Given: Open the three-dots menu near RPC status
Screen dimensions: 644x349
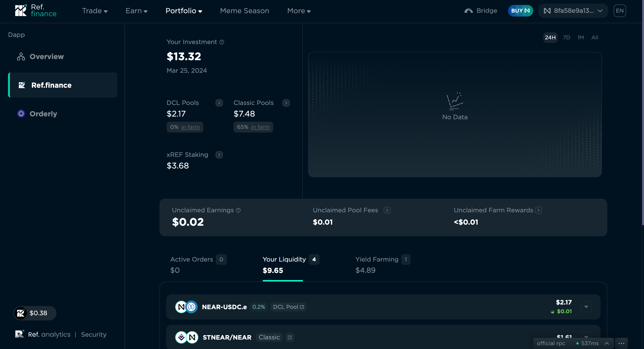Looking at the screenshot, I should click(622, 343).
